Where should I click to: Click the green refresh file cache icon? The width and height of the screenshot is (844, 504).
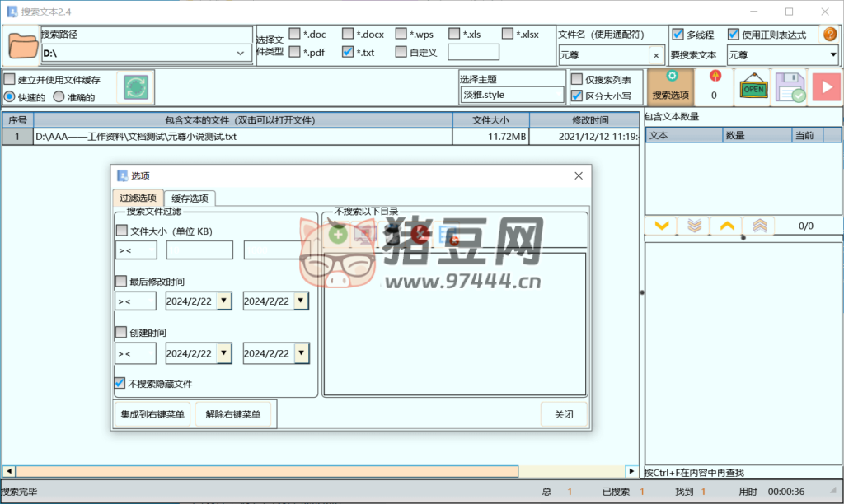coord(135,87)
